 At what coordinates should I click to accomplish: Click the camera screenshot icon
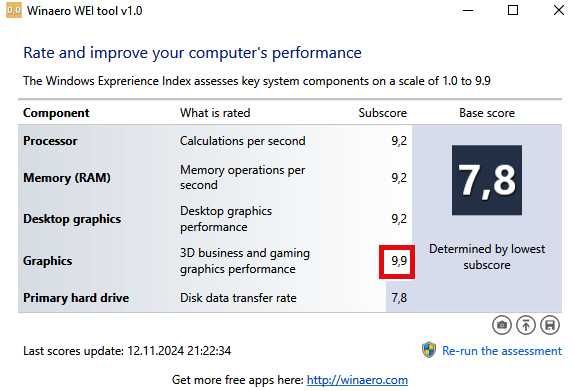tap(501, 324)
